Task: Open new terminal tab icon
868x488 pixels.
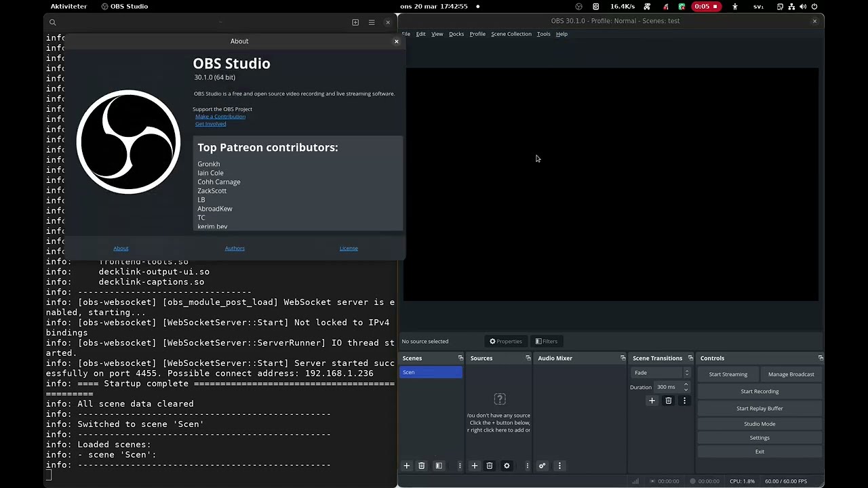Action: pyautogui.click(x=355, y=22)
